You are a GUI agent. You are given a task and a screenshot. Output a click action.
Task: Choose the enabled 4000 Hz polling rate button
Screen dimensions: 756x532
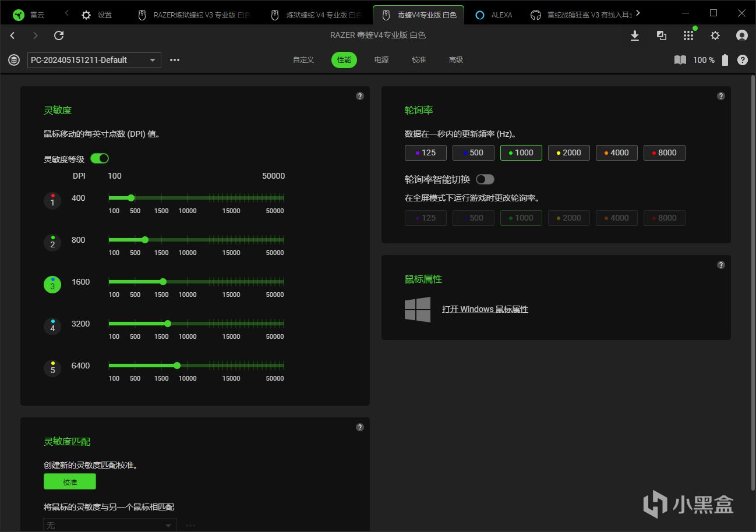pyautogui.click(x=617, y=152)
